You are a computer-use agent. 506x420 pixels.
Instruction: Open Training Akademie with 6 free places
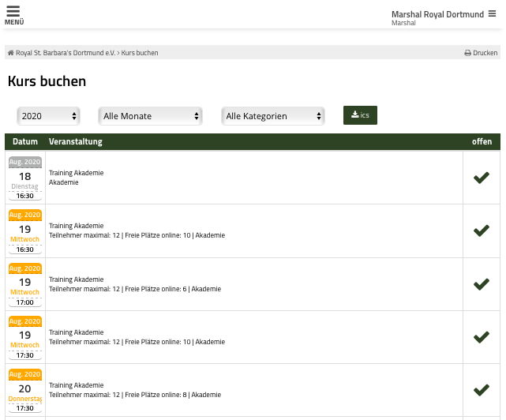click(x=77, y=279)
